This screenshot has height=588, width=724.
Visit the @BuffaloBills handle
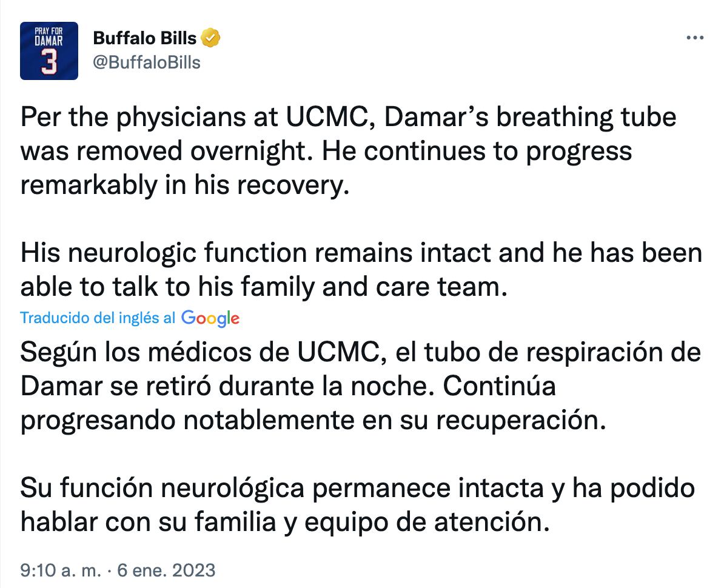point(146,62)
